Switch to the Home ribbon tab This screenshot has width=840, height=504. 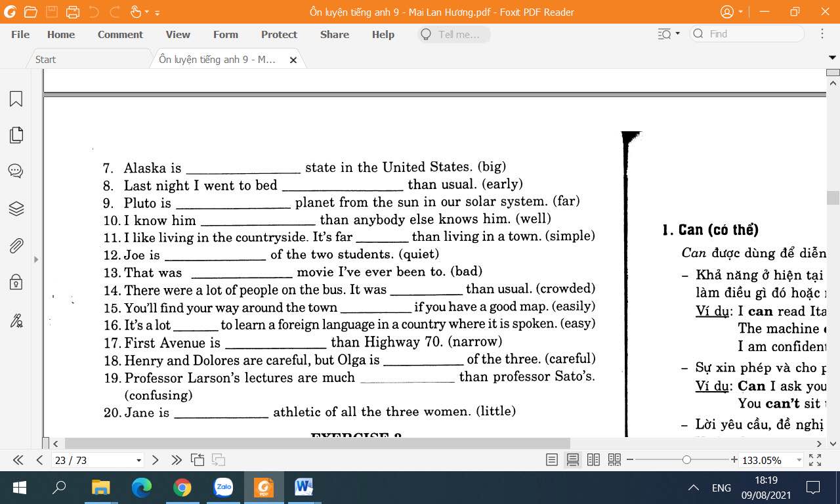click(61, 34)
